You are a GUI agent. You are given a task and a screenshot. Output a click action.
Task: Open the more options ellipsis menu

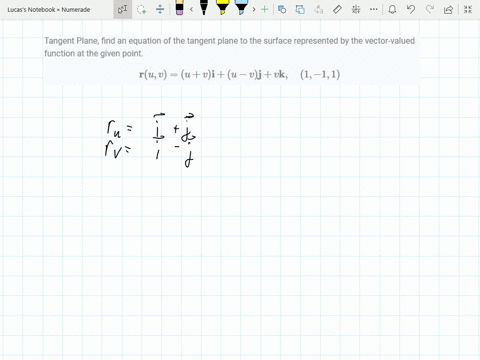pyautogui.click(x=374, y=9)
